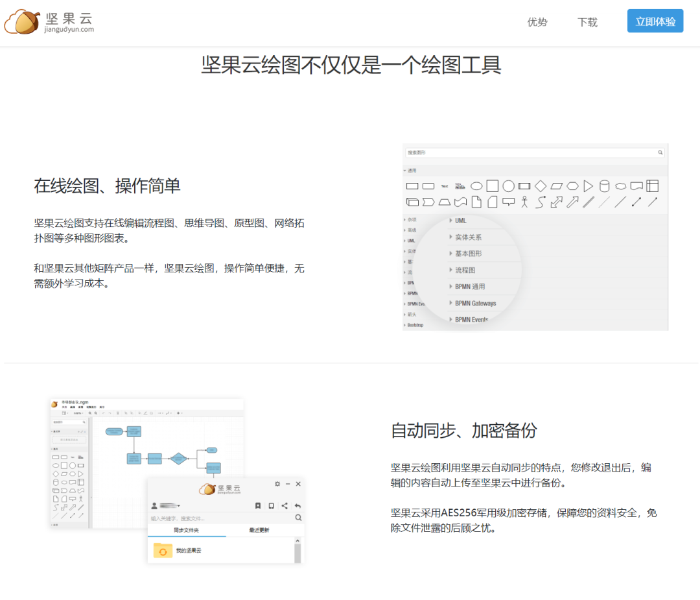This screenshot has width=700, height=600.
Task: Collapse the 通用 section in large shape palette
Action: click(x=410, y=171)
